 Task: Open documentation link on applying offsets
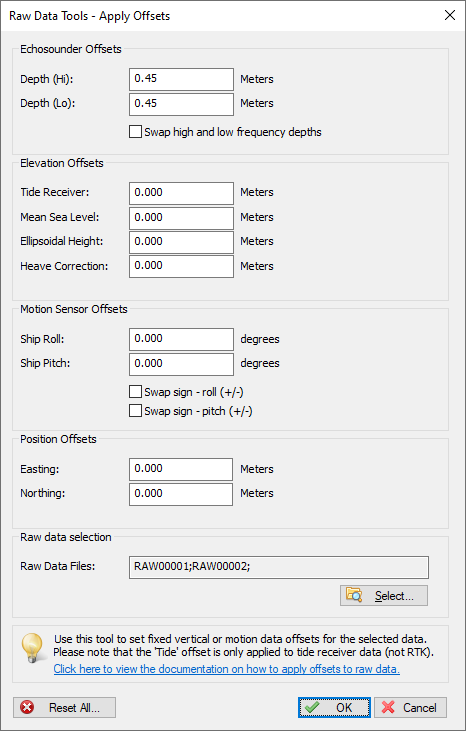[x=227, y=669]
